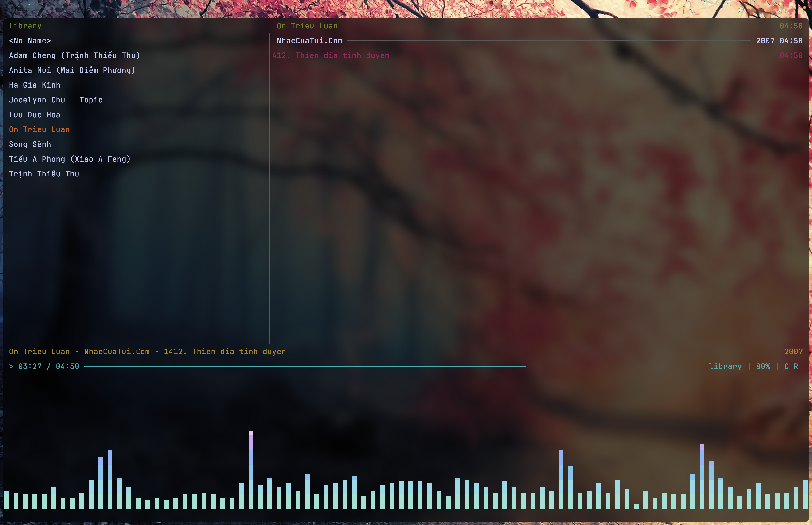
Task: Click the Library pane header
Action: [x=25, y=26]
